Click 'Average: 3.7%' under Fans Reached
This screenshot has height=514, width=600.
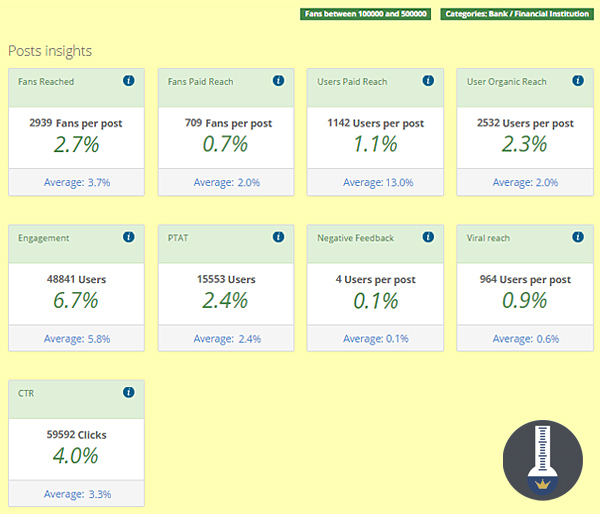(77, 183)
